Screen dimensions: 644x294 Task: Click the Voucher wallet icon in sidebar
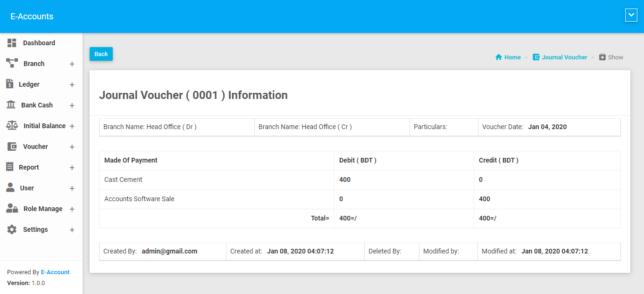pyautogui.click(x=12, y=147)
